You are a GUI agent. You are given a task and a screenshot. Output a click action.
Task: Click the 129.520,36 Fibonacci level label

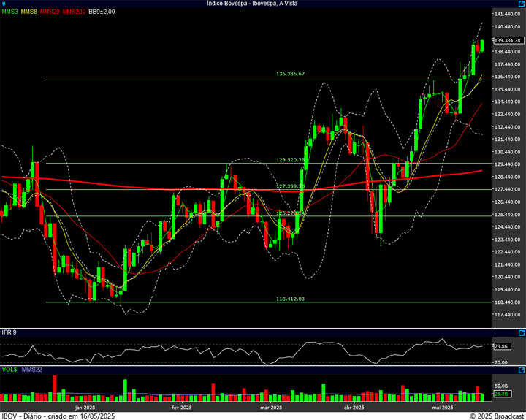click(290, 159)
